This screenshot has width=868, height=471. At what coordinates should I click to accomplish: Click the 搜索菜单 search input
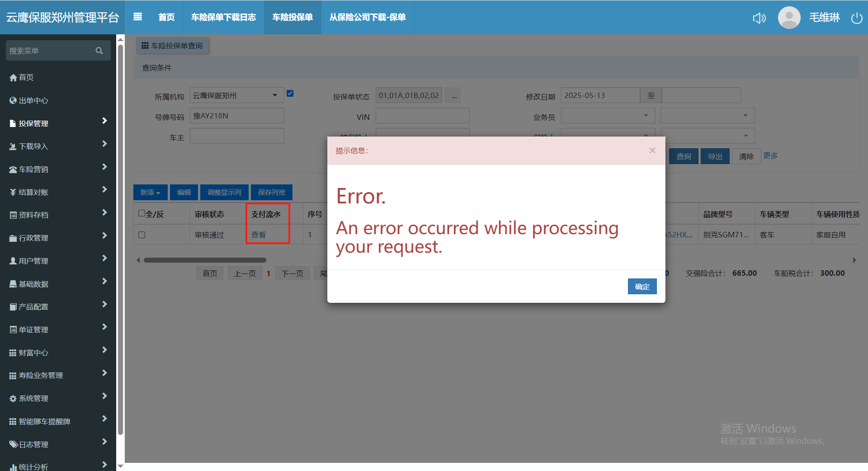click(51, 51)
